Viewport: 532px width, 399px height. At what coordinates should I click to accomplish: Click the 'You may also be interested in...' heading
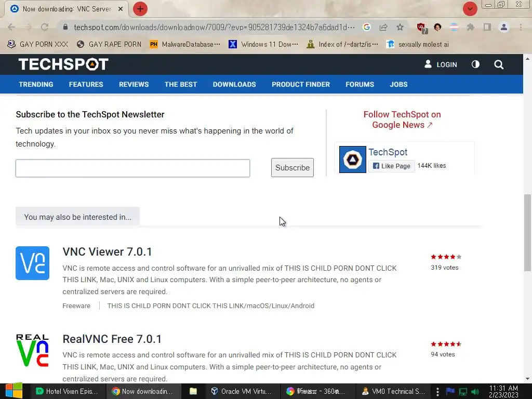pos(78,217)
